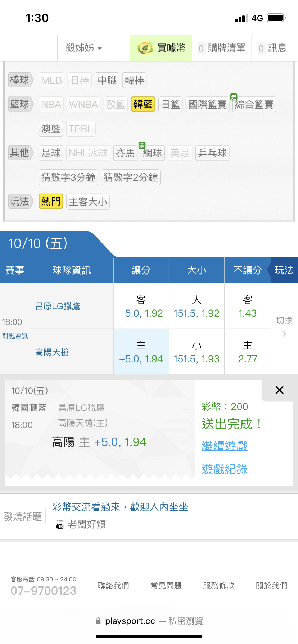Viewport: 298px width, 644px height.
Task: Open the 購牌清單 tab
Action: (x=222, y=48)
